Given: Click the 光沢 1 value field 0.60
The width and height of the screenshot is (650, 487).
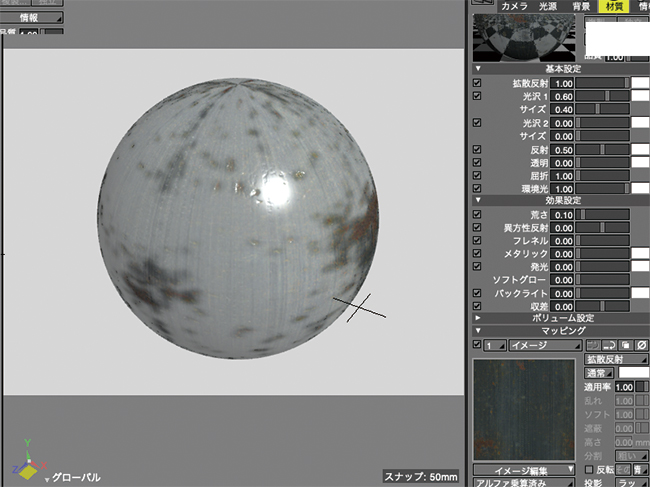Looking at the screenshot, I should point(563,97).
